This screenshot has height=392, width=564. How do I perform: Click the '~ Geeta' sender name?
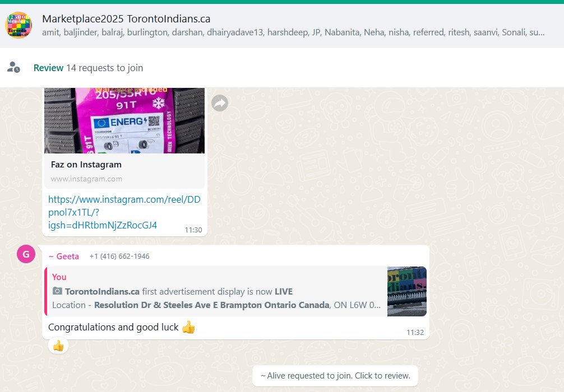pyautogui.click(x=64, y=256)
